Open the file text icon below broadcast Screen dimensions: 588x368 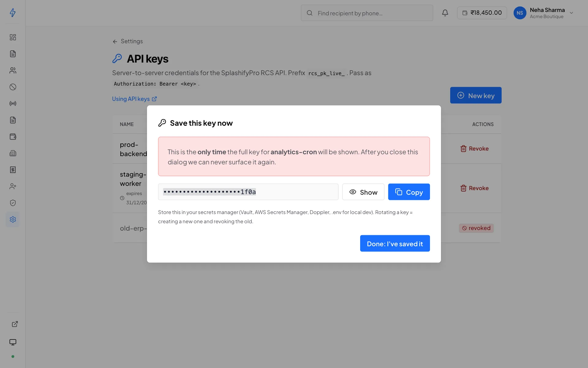click(13, 120)
